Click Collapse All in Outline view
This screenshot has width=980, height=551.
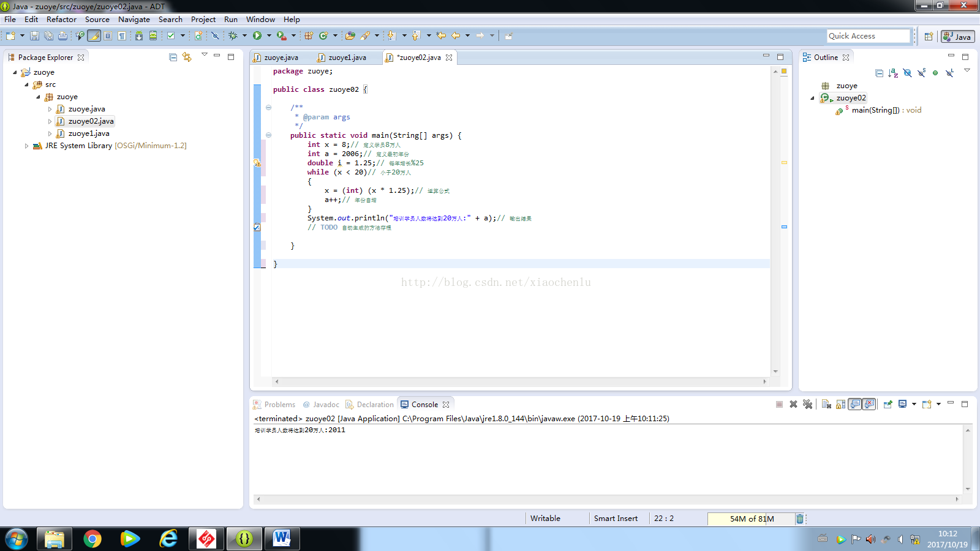point(879,73)
